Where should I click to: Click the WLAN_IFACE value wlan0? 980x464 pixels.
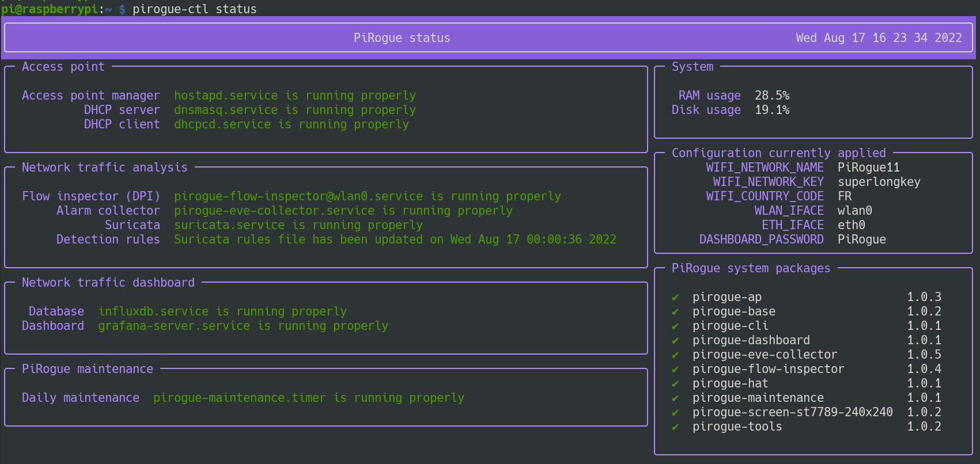click(855, 211)
